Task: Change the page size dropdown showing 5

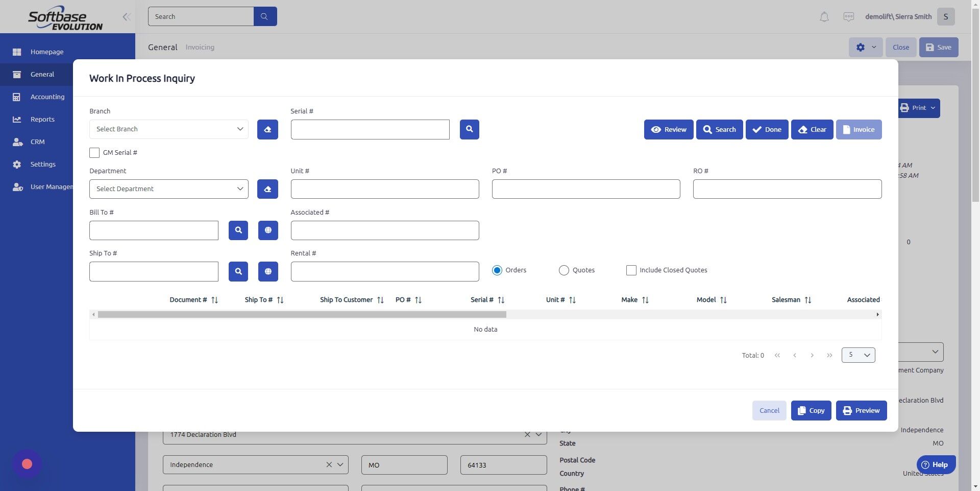Action: pos(857,355)
